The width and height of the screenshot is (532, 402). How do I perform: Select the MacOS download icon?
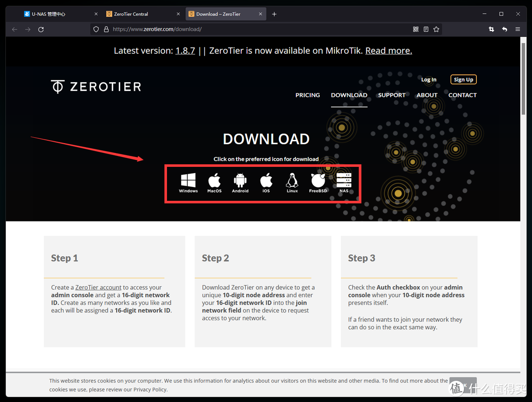click(214, 182)
